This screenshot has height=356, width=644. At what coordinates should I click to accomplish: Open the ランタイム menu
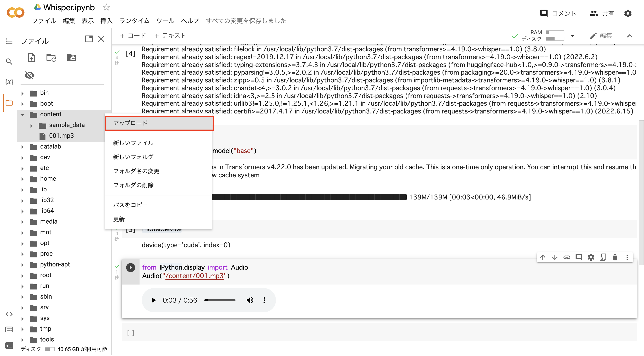click(x=134, y=21)
